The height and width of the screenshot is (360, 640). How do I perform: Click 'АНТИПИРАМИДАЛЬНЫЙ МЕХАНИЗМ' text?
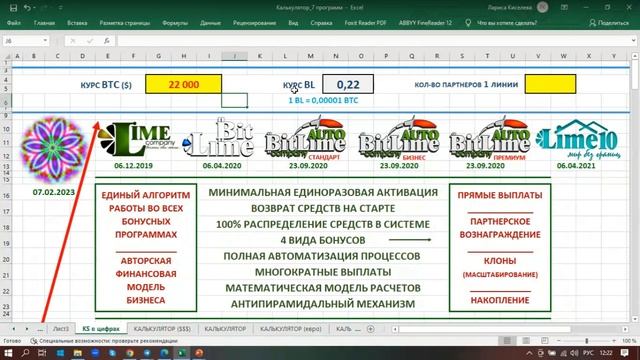pos(323,304)
